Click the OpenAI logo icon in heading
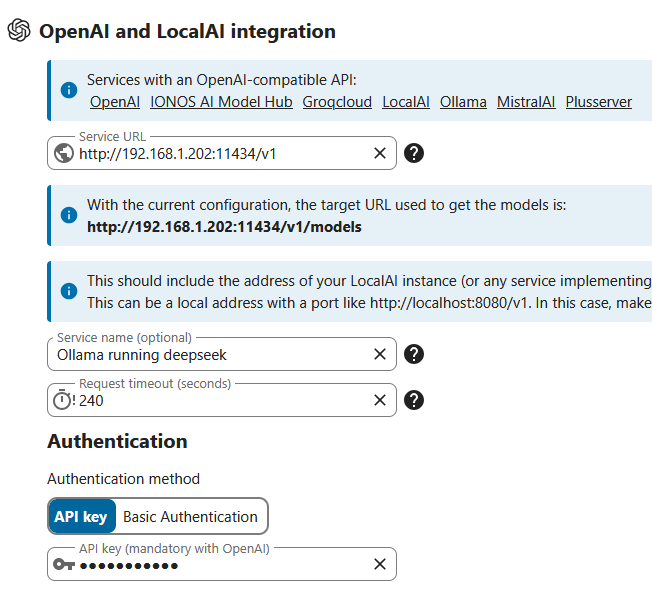This screenshot has width=652, height=592. (x=18, y=31)
